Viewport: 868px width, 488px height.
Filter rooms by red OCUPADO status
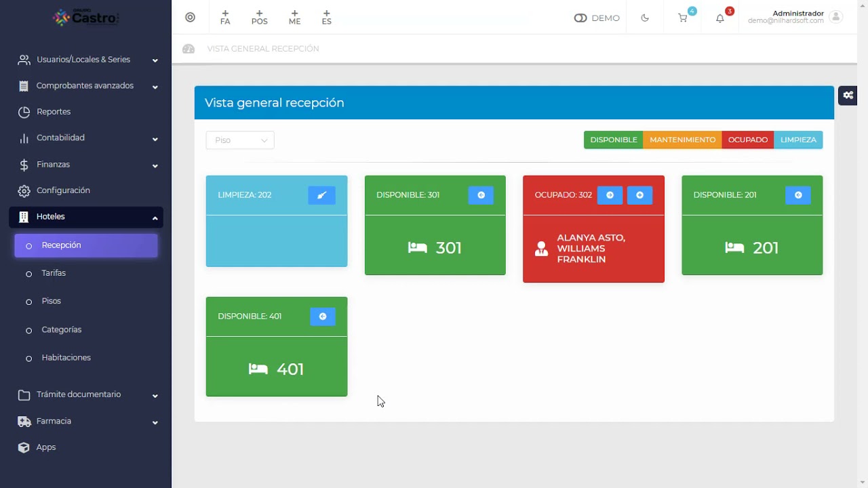tap(748, 140)
